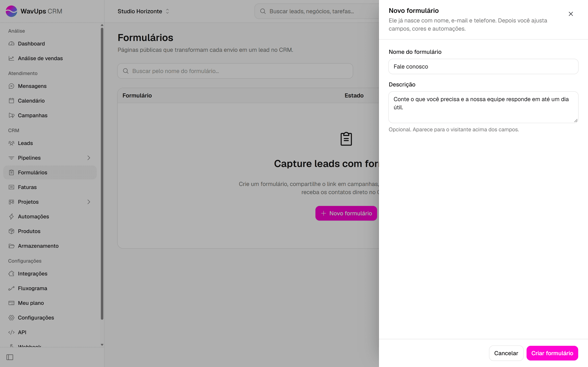This screenshot has height=367, width=588.
Task: Open the Studio Horizonte workspace switcher
Action: coord(143,11)
